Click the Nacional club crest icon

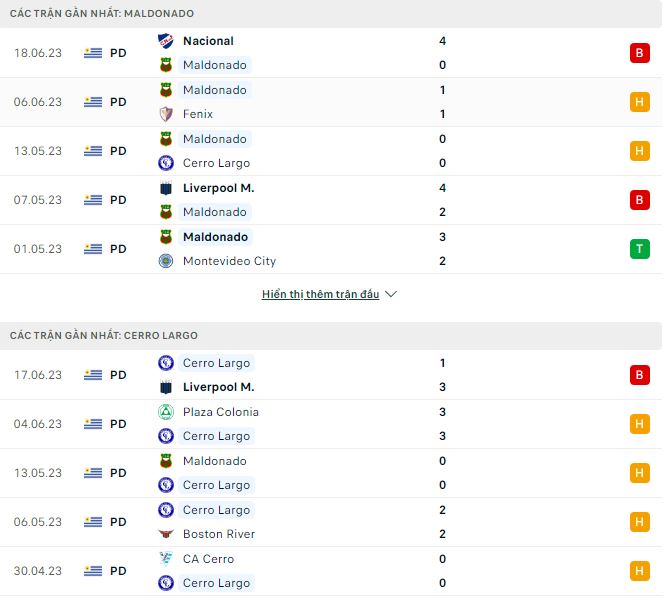166,41
